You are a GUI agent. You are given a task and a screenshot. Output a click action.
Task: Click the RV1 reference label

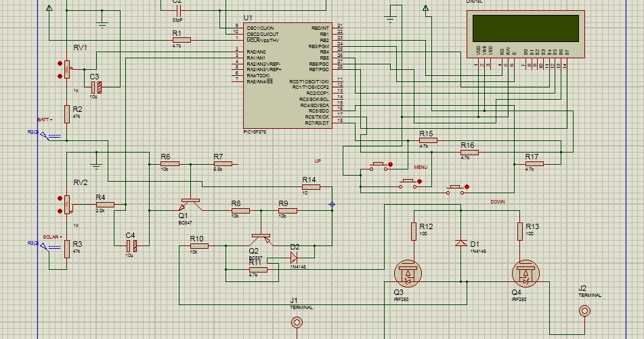coord(80,47)
